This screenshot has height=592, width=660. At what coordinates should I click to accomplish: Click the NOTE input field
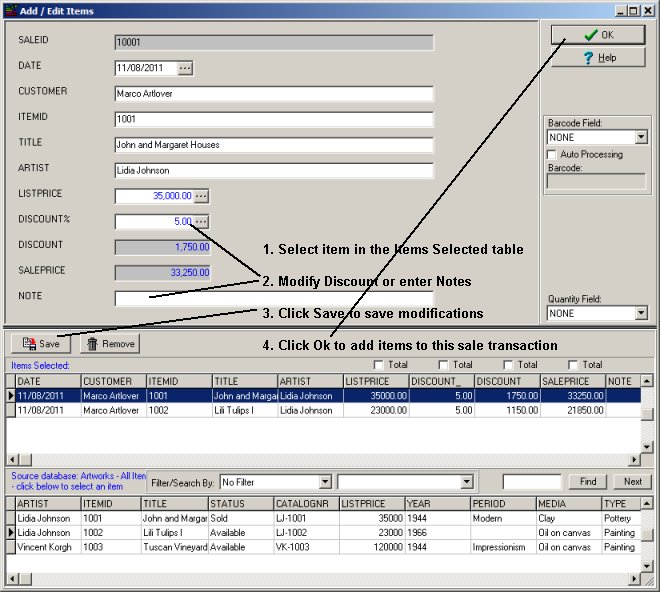coord(274,299)
